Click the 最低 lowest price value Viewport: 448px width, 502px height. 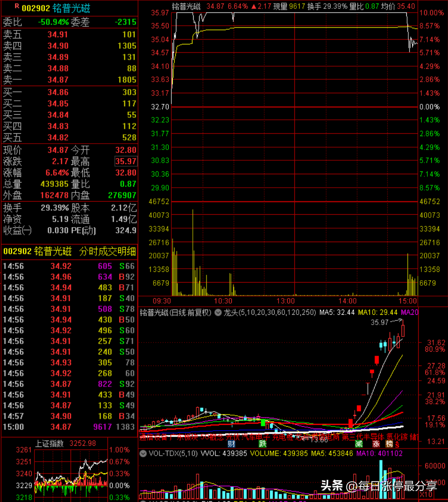coord(126,173)
